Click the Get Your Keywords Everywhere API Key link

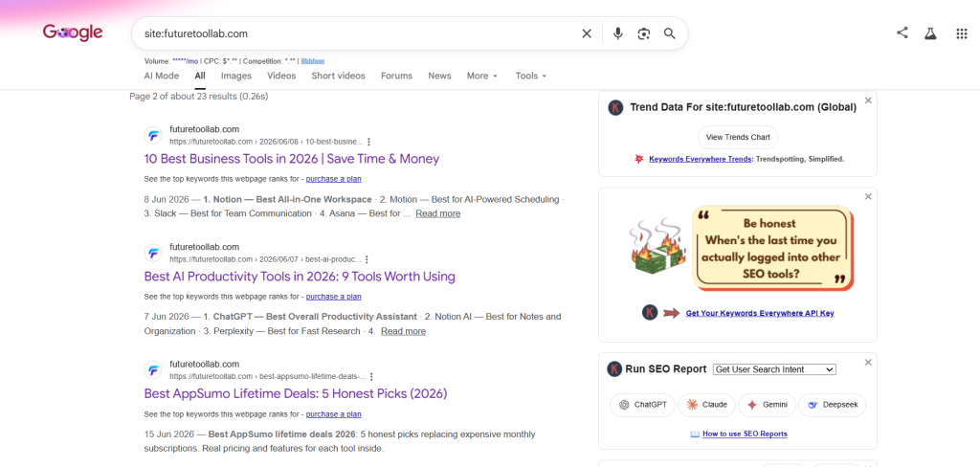[759, 313]
